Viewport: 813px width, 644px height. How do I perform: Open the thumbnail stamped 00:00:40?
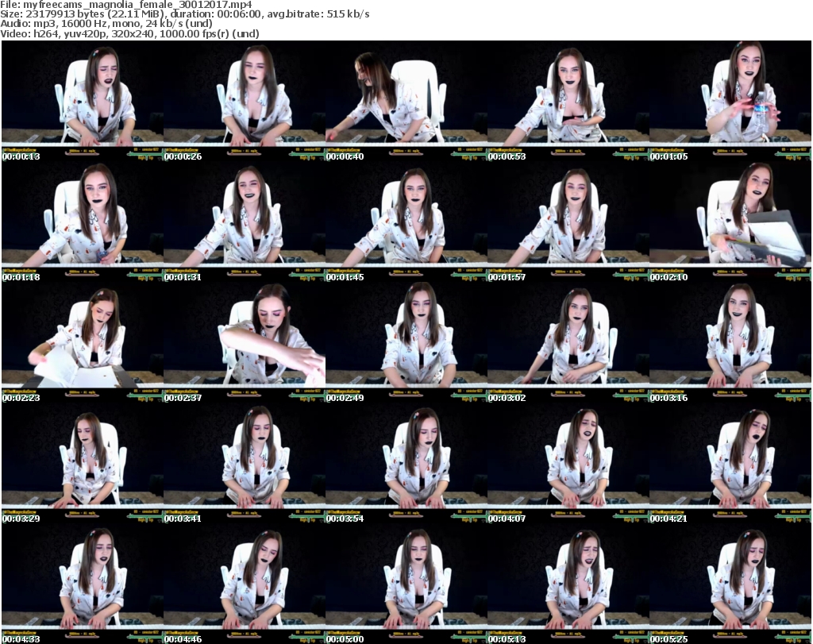(406, 101)
